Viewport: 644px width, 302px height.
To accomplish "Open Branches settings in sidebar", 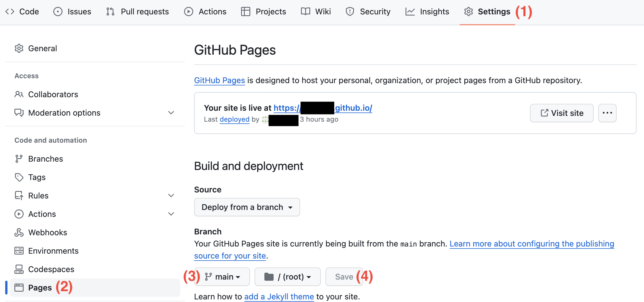I will click(95, 159).
